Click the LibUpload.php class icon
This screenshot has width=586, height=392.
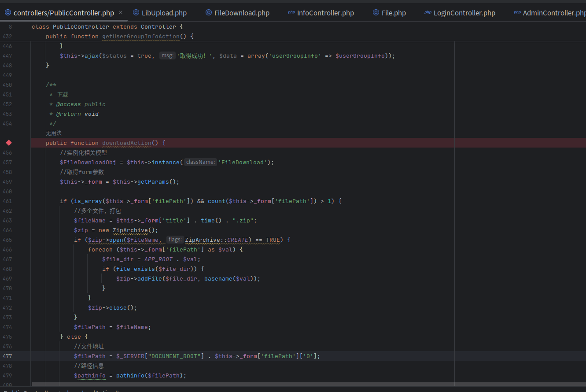coord(136,13)
